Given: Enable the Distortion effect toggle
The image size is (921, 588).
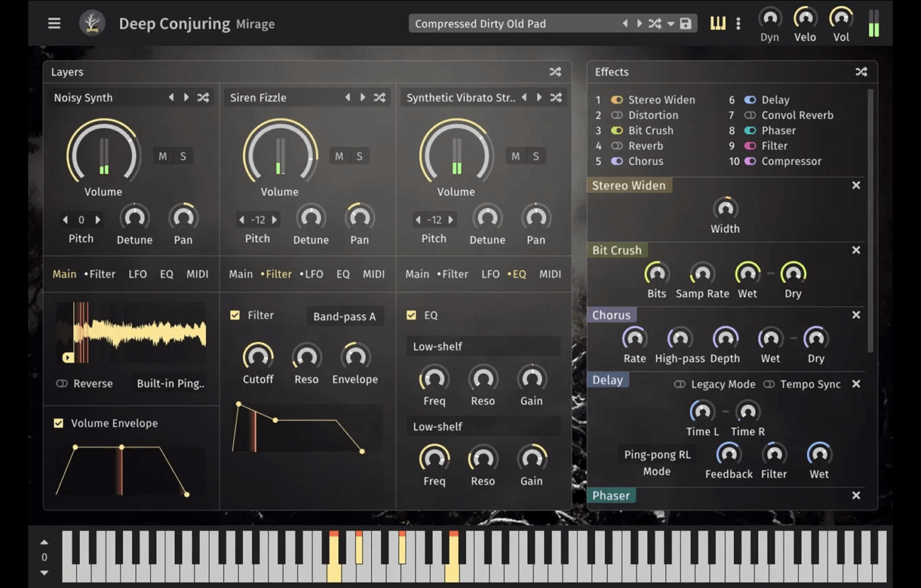Looking at the screenshot, I should click(x=617, y=115).
